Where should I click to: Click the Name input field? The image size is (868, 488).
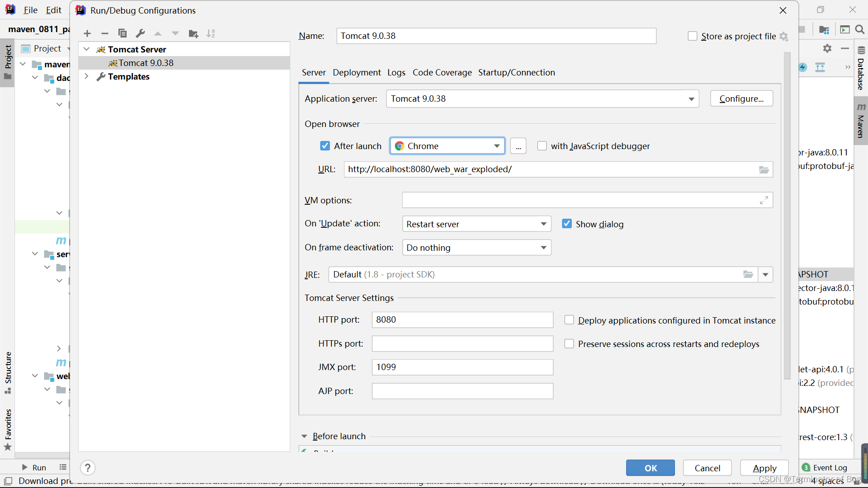(496, 36)
